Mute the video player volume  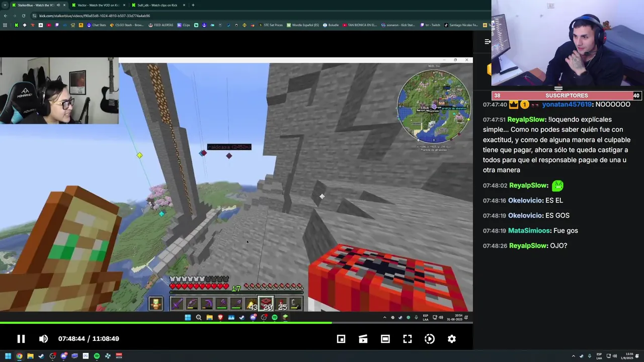[44, 339]
